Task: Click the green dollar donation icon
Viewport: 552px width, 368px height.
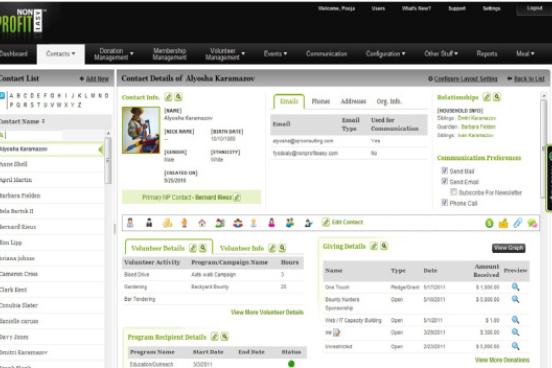Action: tap(489, 223)
